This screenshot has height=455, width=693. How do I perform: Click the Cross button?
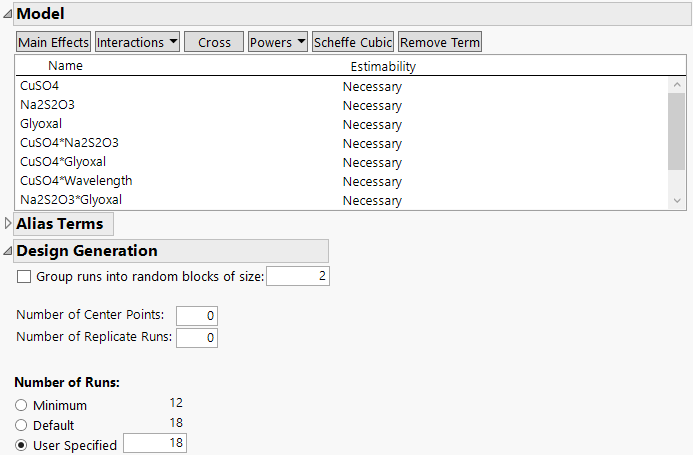[x=214, y=42]
